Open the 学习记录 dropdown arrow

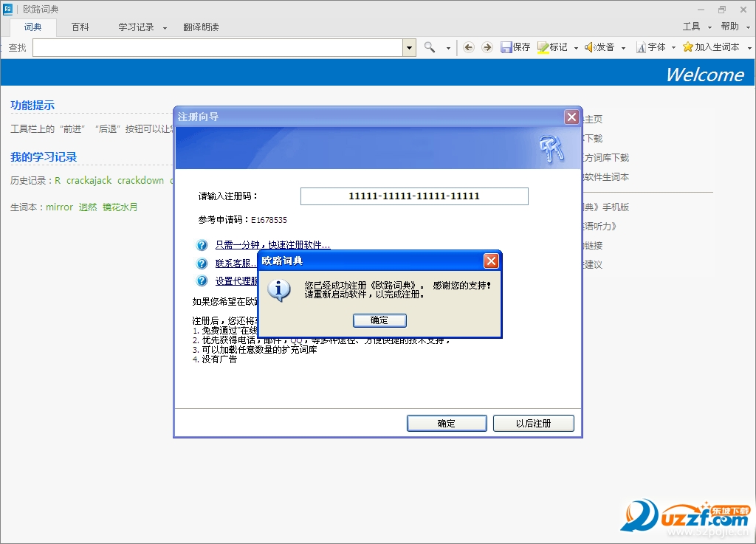coord(165,28)
